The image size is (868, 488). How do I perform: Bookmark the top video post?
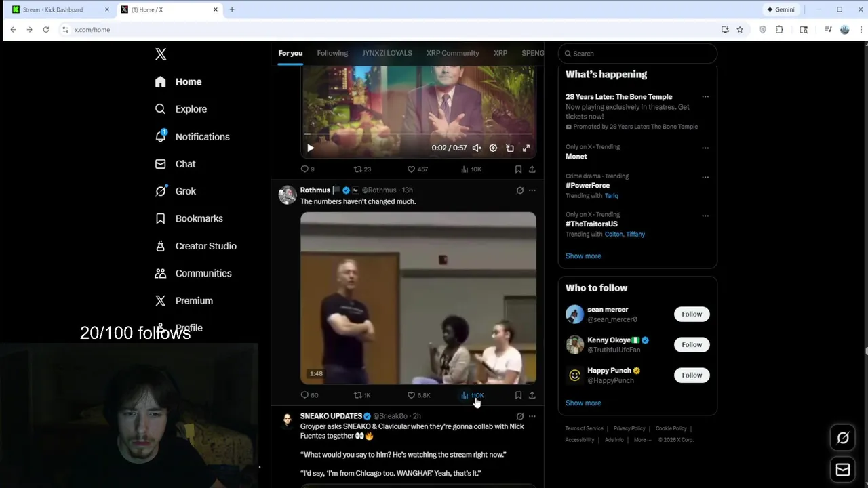[x=518, y=169]
